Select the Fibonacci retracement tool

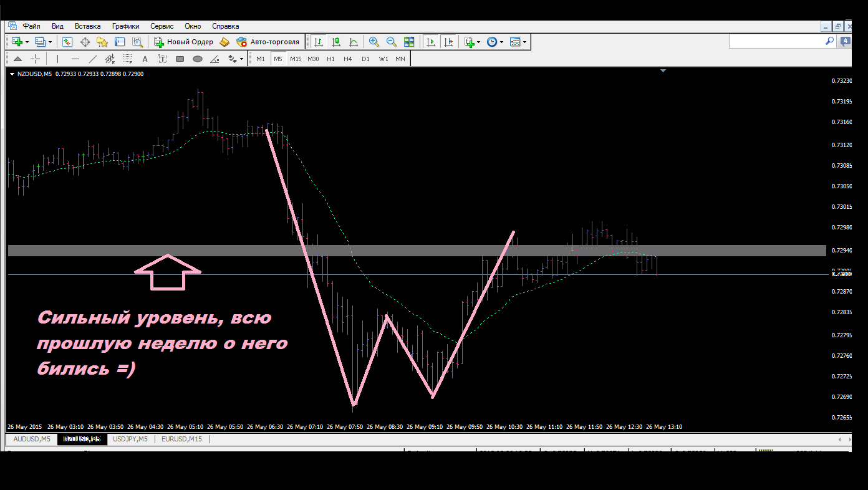point(128,59)
